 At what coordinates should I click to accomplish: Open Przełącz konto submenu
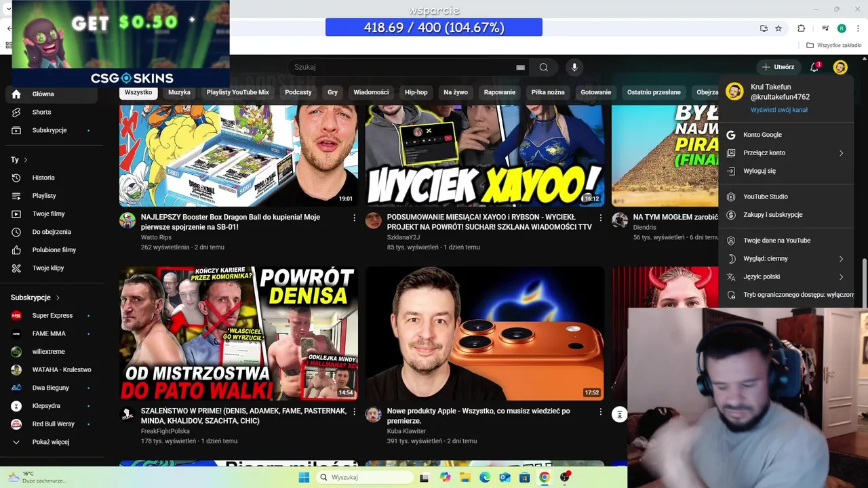(786, 153)
